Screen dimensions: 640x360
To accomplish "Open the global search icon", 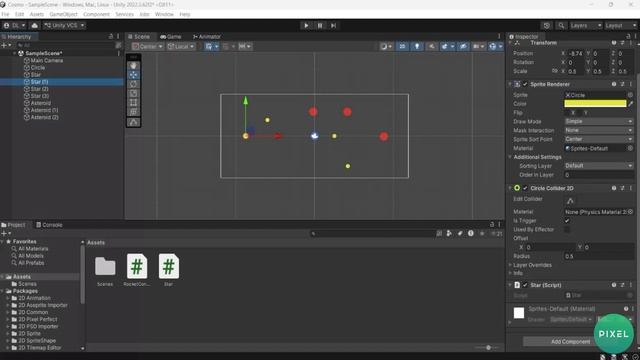I will (561, 25).
